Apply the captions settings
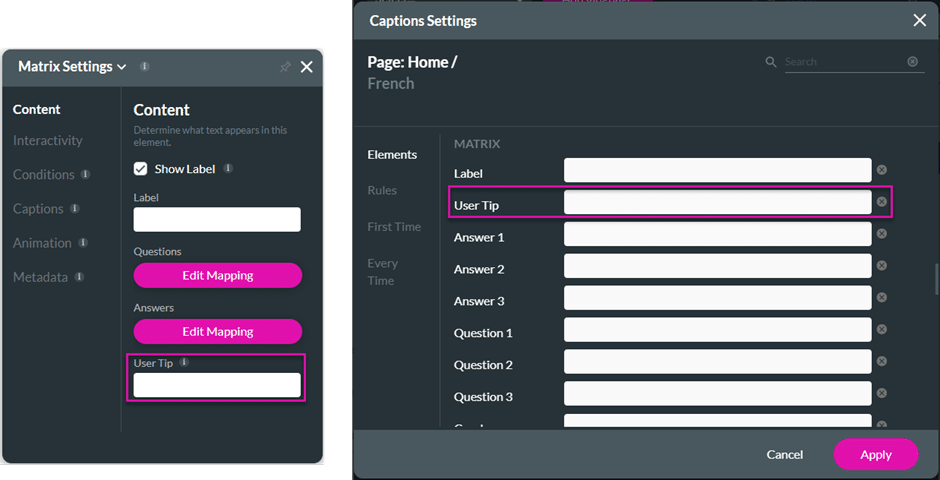This screenshot has height=480, width=940. point(876,455)
